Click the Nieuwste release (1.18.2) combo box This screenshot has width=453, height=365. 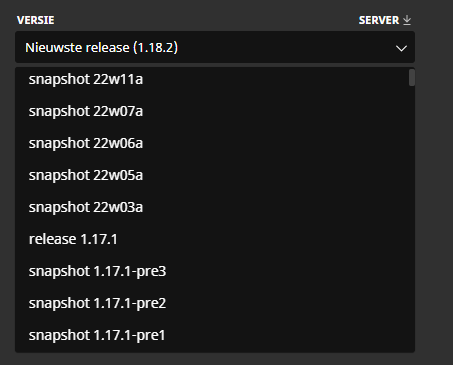[215, 47]
